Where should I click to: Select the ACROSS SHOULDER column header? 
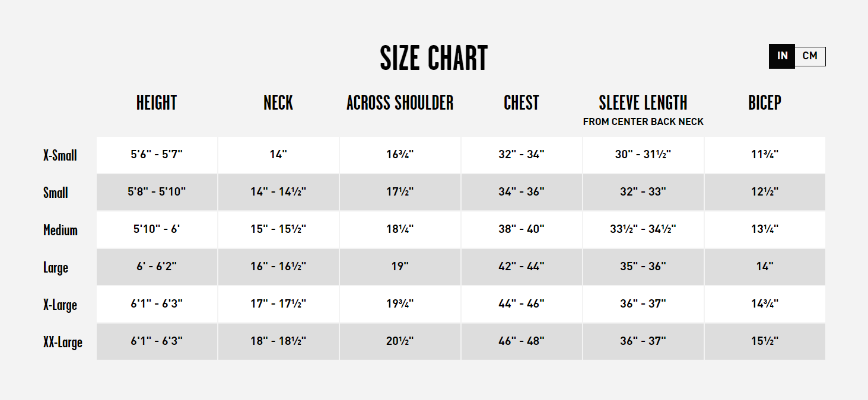point(400,103)
